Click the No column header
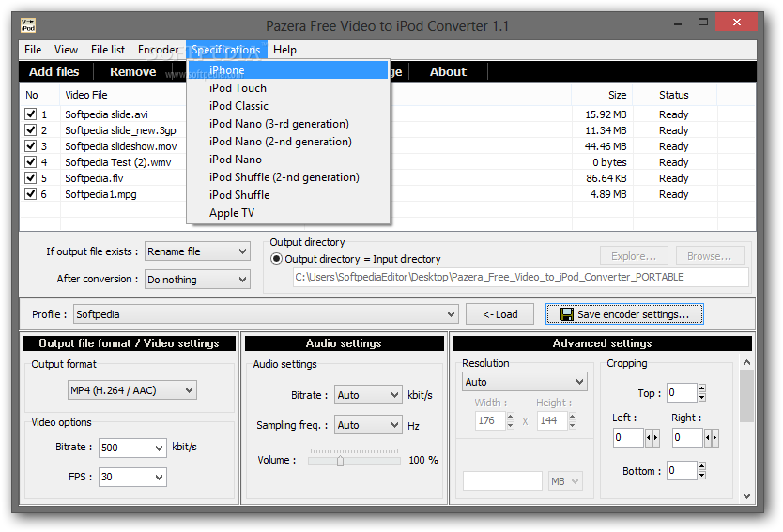 (32, 95)
